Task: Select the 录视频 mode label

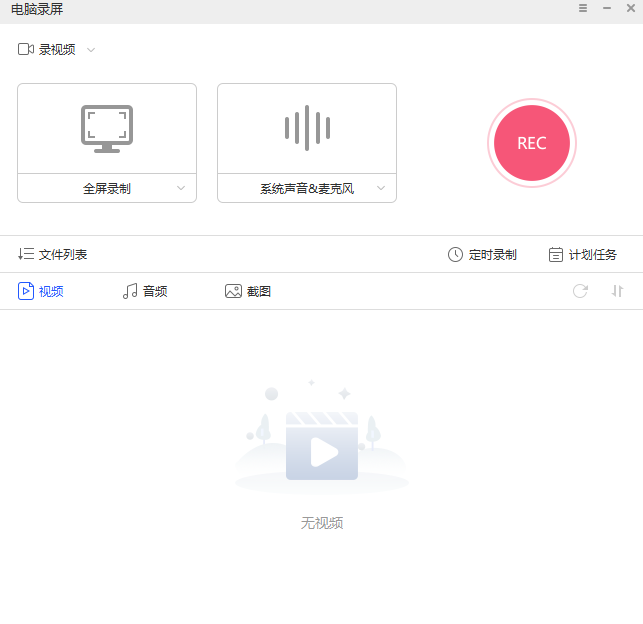Action: click(x=57, y=50)
